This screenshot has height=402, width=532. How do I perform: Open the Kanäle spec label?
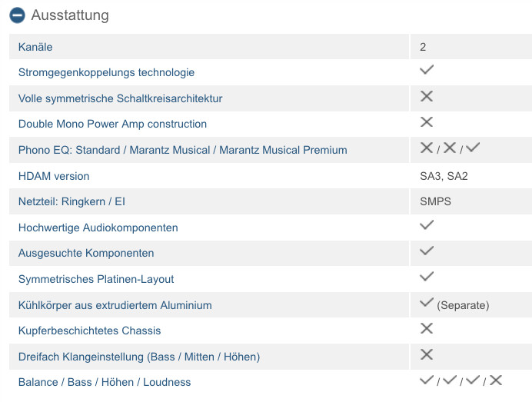[x=35, y=47]
